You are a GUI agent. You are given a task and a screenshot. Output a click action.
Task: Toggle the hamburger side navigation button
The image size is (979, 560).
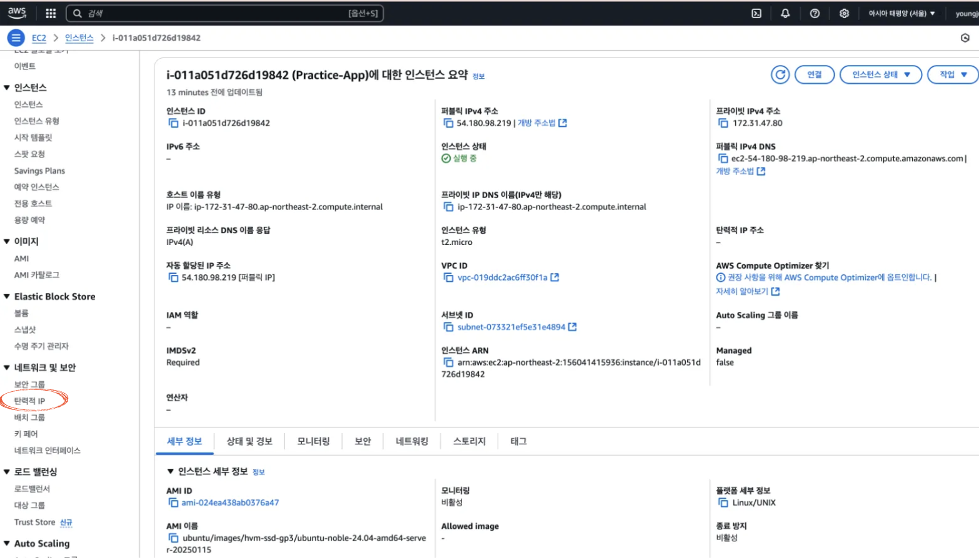[16, 38]
